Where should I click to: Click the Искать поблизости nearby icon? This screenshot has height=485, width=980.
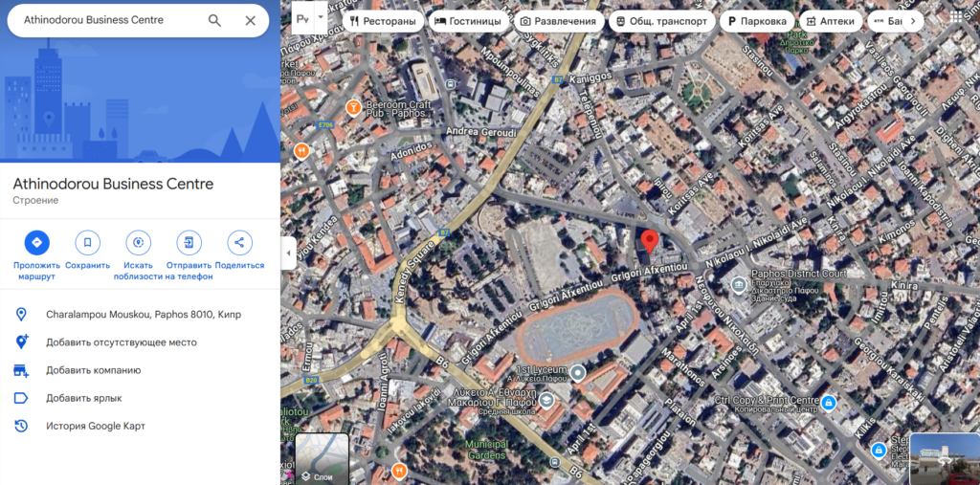(x=139, y=242)
